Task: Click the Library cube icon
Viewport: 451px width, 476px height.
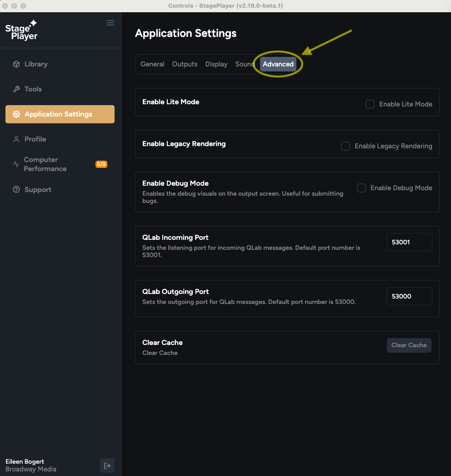Action: pyautogui.click(x=16, y=64)
